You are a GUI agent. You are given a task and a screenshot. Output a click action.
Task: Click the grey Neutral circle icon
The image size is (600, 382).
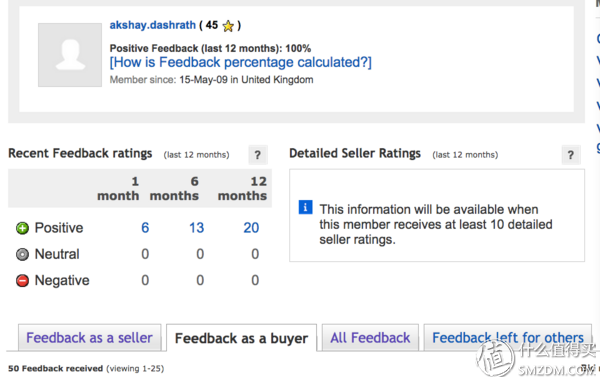point(22,254)
